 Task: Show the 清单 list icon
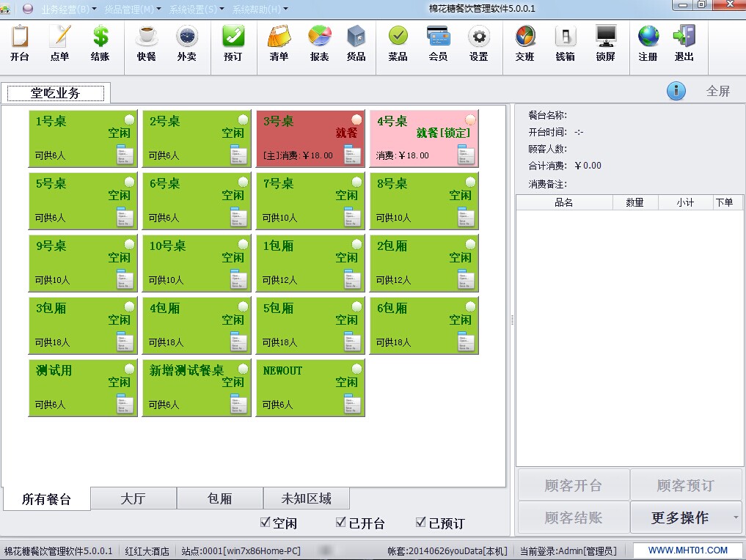pos(279,43)
